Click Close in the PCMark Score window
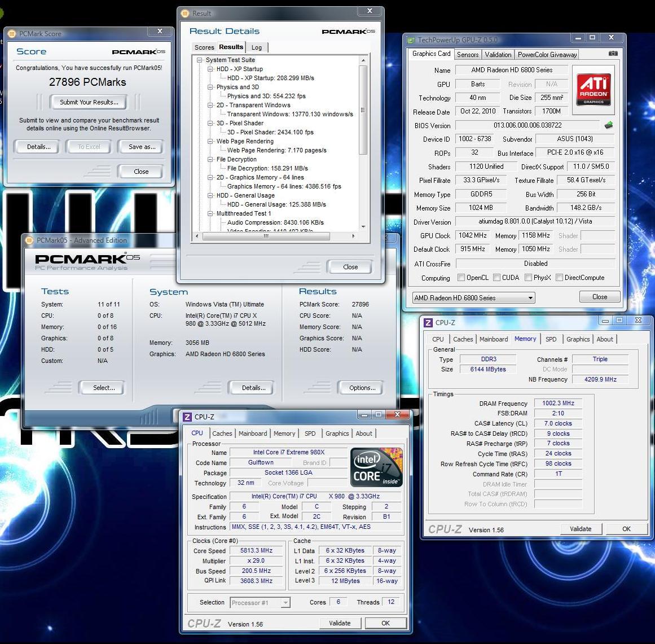The height and width of the screenshot is (644, 655). 141,172
